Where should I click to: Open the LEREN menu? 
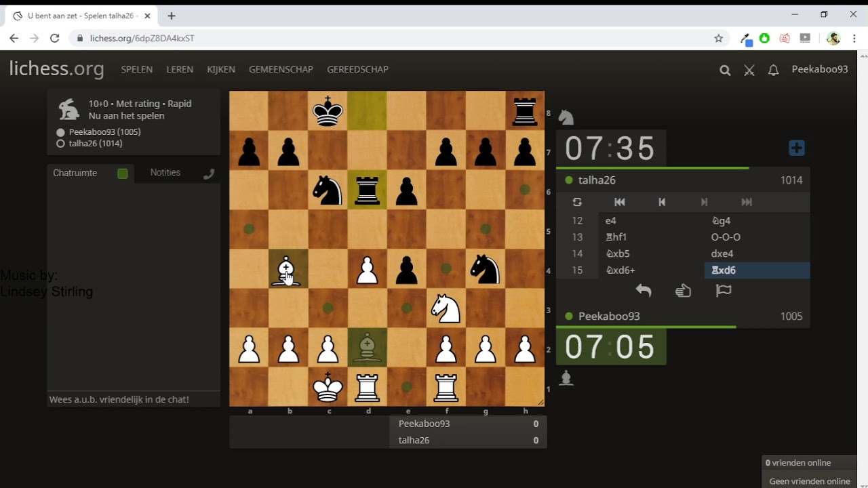coord(180,69)
